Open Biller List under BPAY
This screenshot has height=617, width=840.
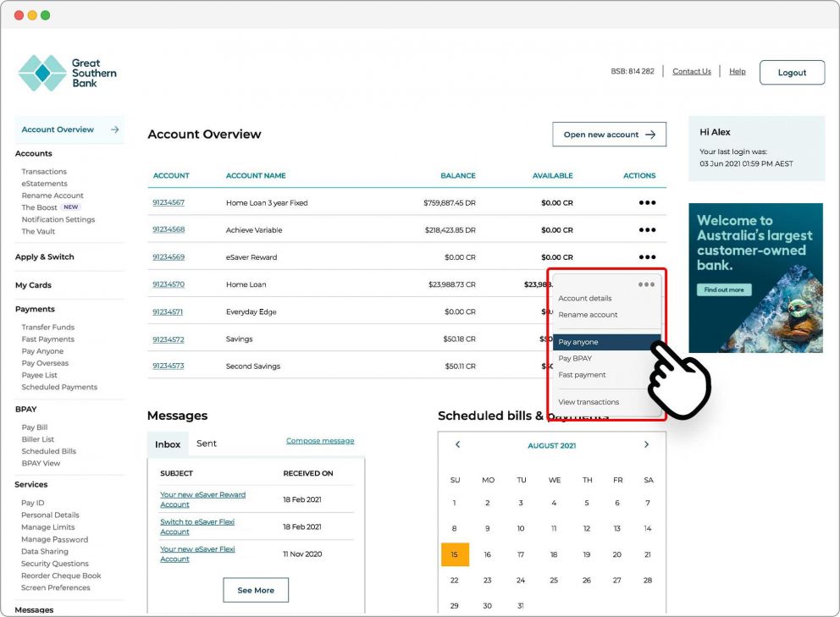click(37, 439)
